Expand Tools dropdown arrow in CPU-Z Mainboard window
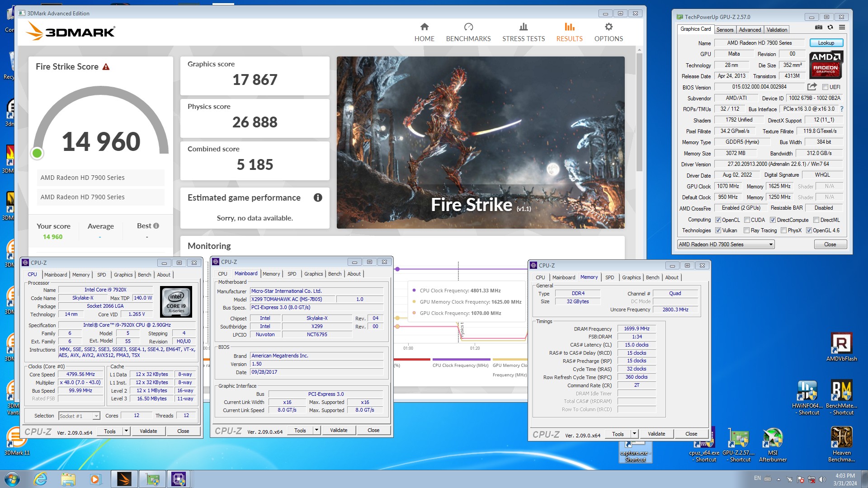This screenshot has height=488, width=868. (x=316, y=430)
